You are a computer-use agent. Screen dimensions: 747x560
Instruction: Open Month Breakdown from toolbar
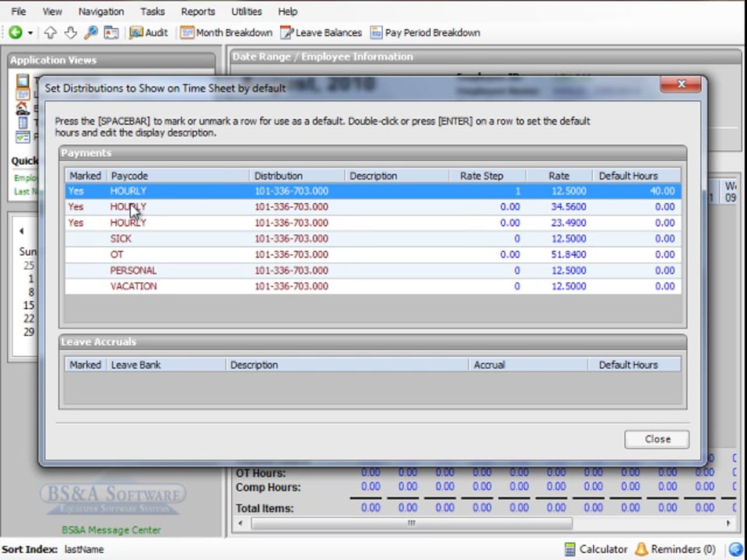226,33
